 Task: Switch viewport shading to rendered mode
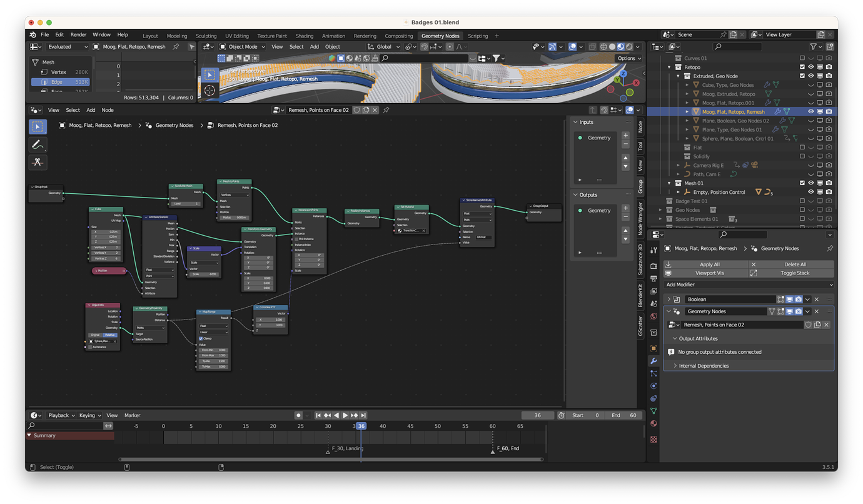point(629,46)
